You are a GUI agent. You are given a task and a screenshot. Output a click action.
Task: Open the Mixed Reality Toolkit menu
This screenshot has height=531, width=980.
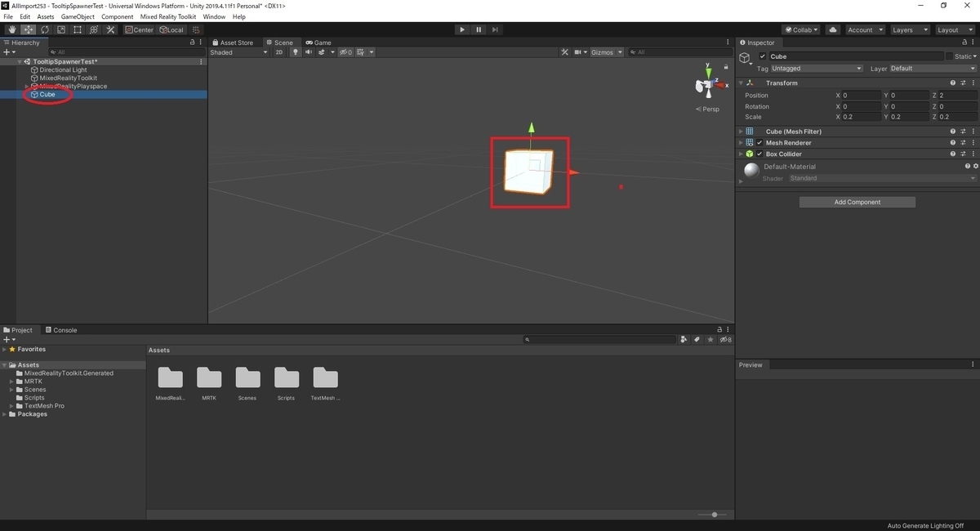point(168,16)
